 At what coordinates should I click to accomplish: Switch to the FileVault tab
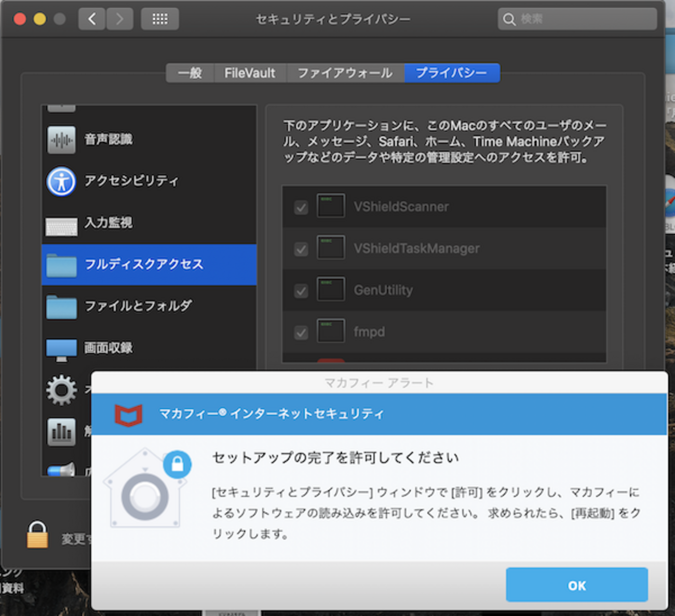[250, 73]
